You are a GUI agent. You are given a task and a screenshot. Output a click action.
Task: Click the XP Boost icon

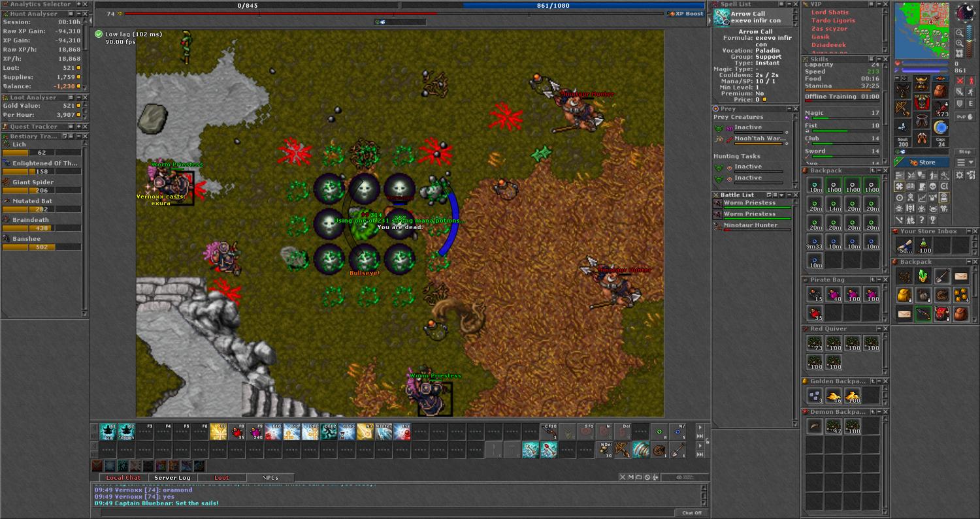[x=685, y=14]
